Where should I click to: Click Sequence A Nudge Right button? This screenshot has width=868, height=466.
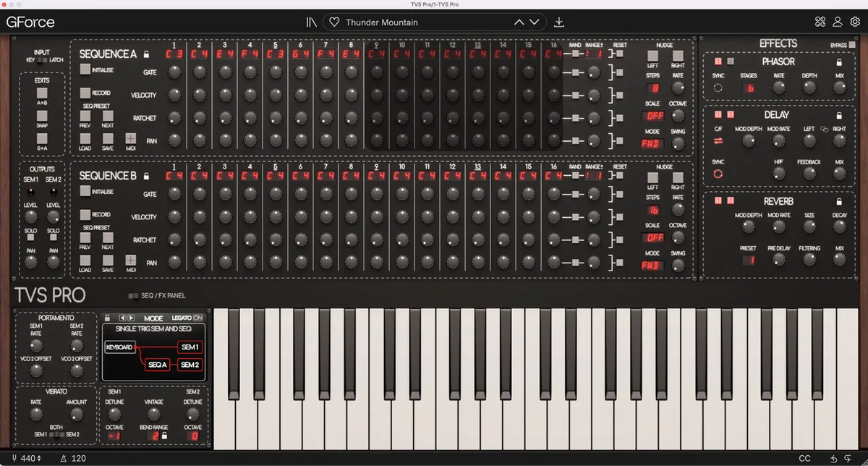[678, 56]
